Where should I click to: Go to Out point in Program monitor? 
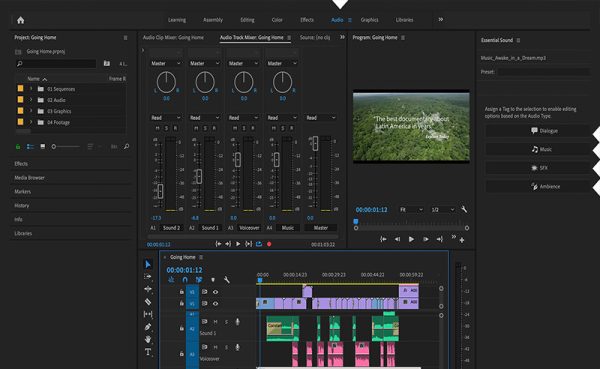(x=440, y=239)
